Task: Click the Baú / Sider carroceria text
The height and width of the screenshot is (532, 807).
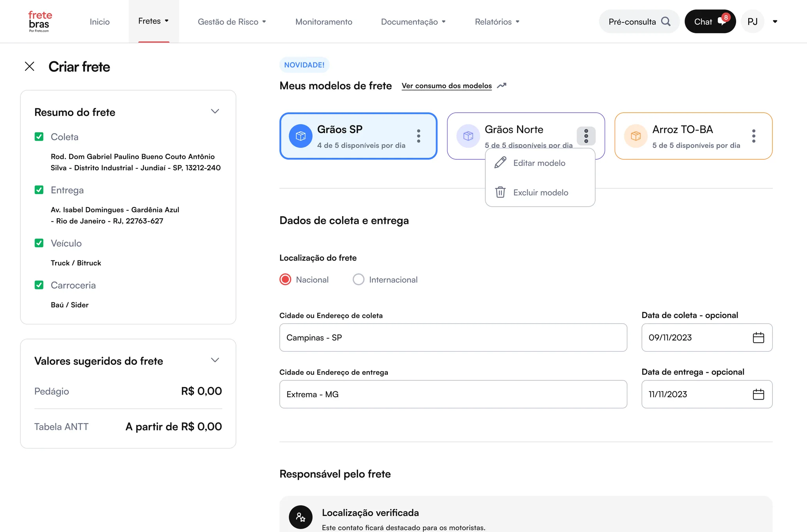Action: pos(70,305)
